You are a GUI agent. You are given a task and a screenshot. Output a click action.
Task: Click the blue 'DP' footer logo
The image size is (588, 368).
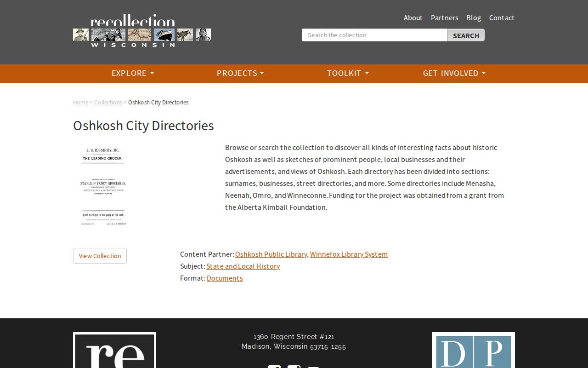pos(474,350)
